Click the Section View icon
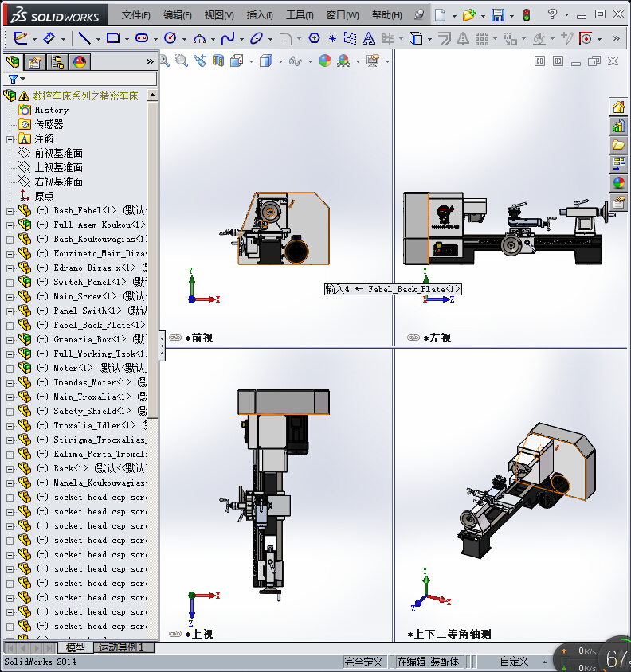This screenshot has height=672, width=631. click(218, 61)
